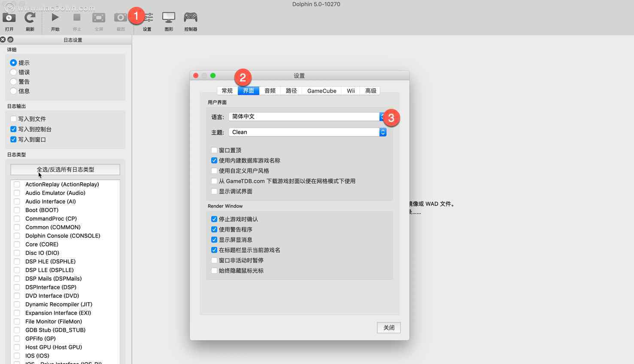634x364 pixels.
Task: Switch to the 界面 tab
Action: coord(249,90)
